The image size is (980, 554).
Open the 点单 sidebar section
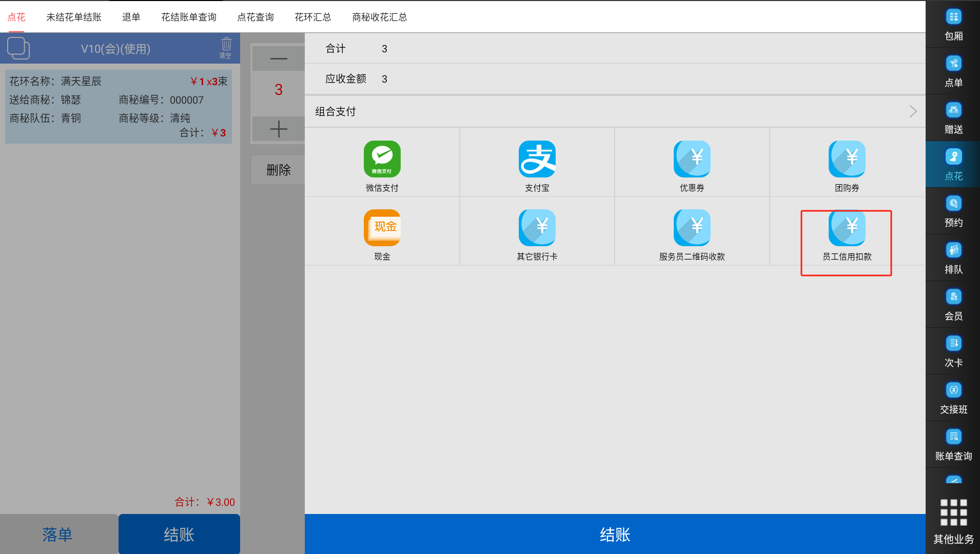coord(953,71)
